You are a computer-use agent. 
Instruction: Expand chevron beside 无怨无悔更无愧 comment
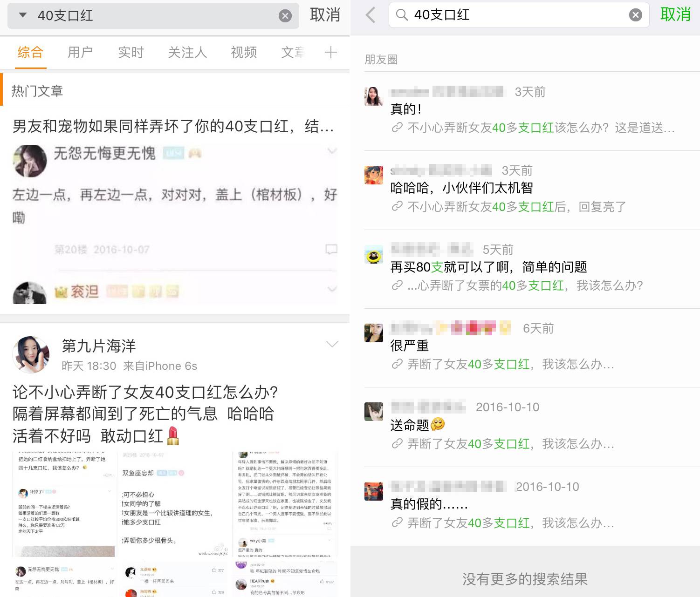(332, 151)
